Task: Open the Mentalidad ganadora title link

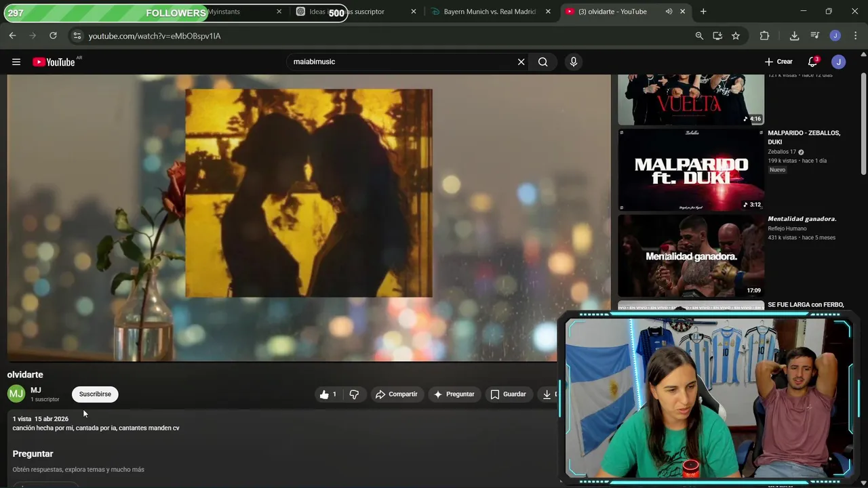Action: coord(802,219)
